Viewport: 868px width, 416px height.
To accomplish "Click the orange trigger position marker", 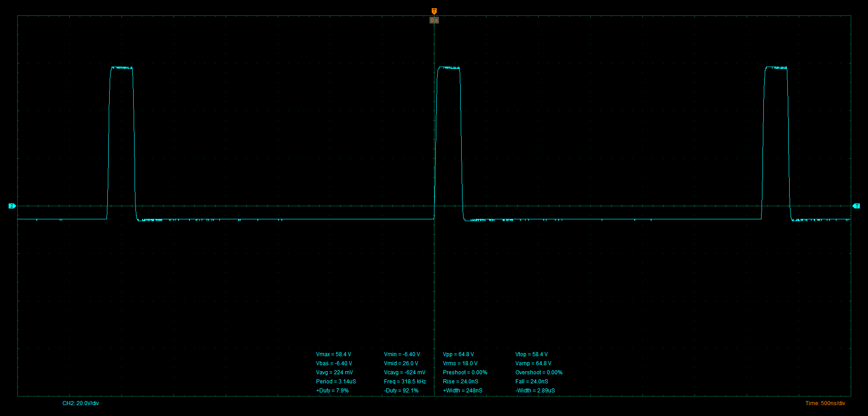I will (434, 10).
